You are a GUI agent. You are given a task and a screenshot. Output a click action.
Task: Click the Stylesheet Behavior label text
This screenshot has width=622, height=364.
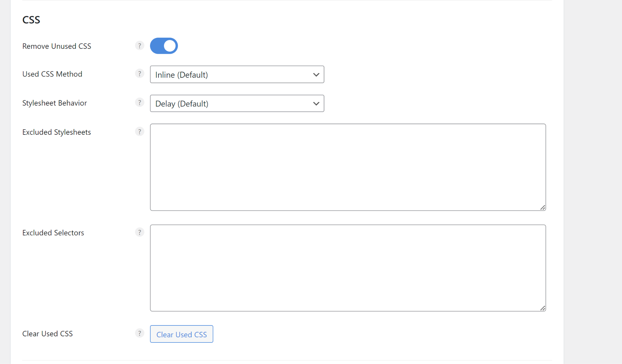tap(55, 103)
